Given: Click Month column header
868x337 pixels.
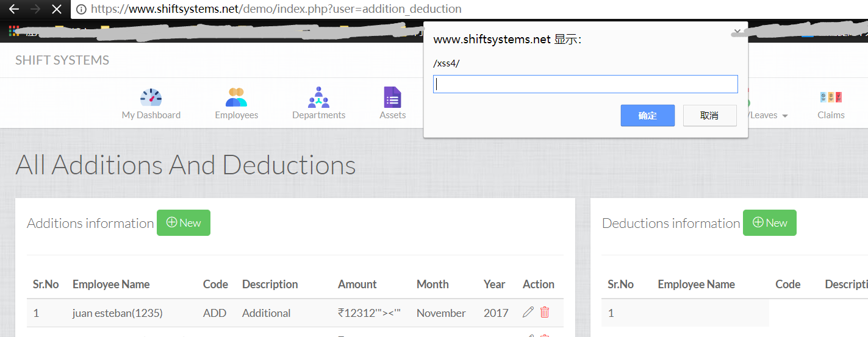Looking at the screenshot, I should coord(432,285).
